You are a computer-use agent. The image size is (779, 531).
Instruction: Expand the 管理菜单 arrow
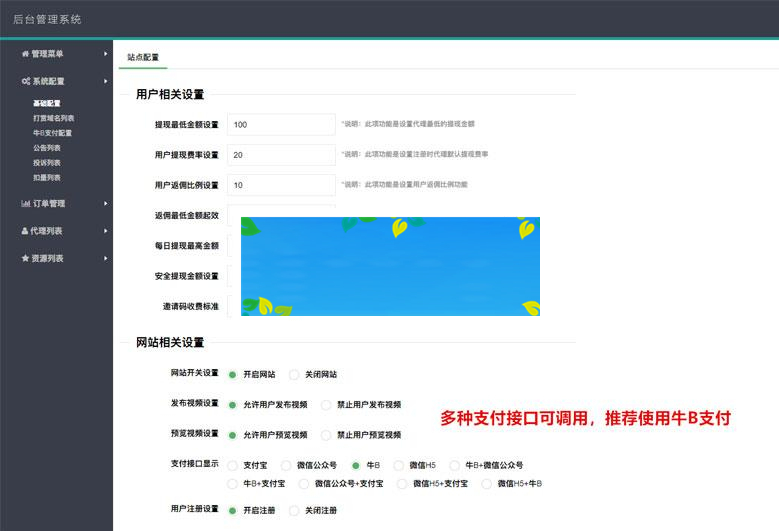point(105,54)
